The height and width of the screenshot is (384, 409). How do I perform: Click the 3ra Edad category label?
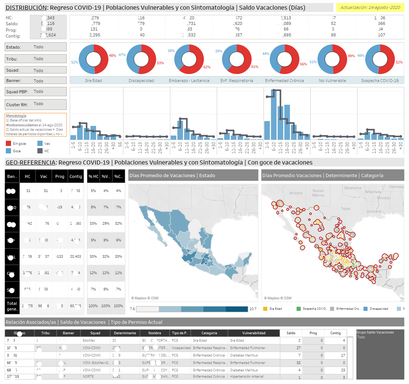click(93, 80)
